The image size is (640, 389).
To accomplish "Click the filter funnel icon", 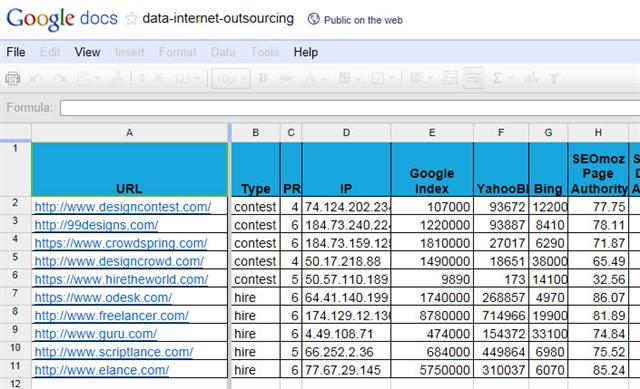I will (x=554, y=78).
